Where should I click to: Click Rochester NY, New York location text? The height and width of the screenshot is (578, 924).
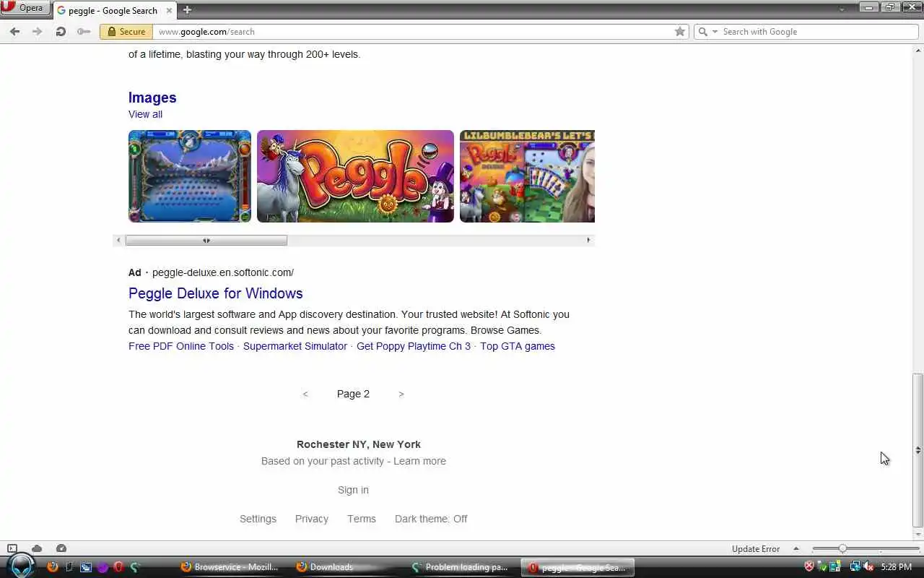point(359,444)
